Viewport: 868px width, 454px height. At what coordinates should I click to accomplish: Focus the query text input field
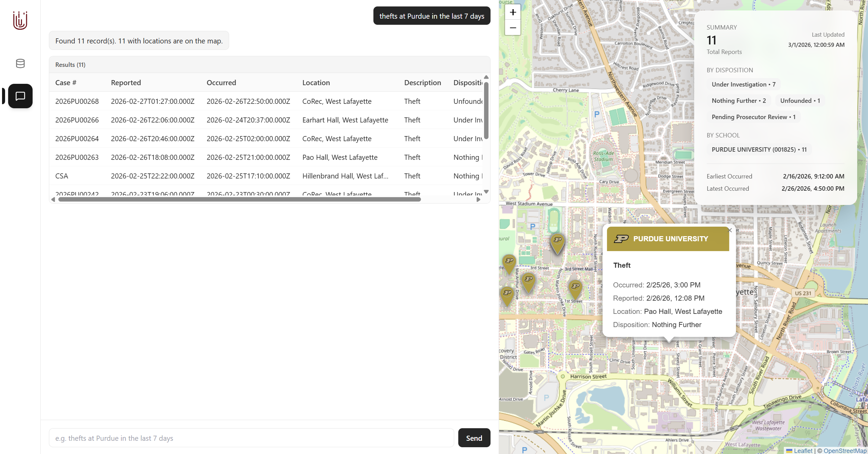click(x=251, y=438)
